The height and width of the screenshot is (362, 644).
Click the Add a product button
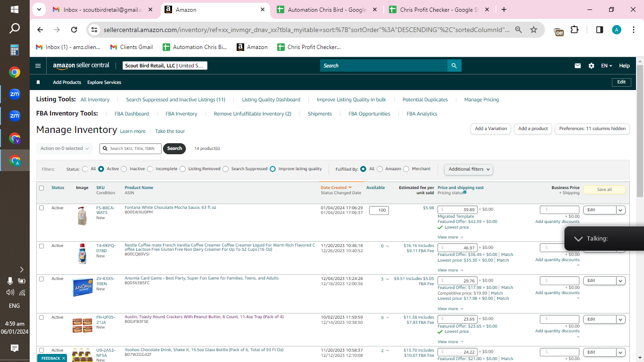[x=533, y=129]
